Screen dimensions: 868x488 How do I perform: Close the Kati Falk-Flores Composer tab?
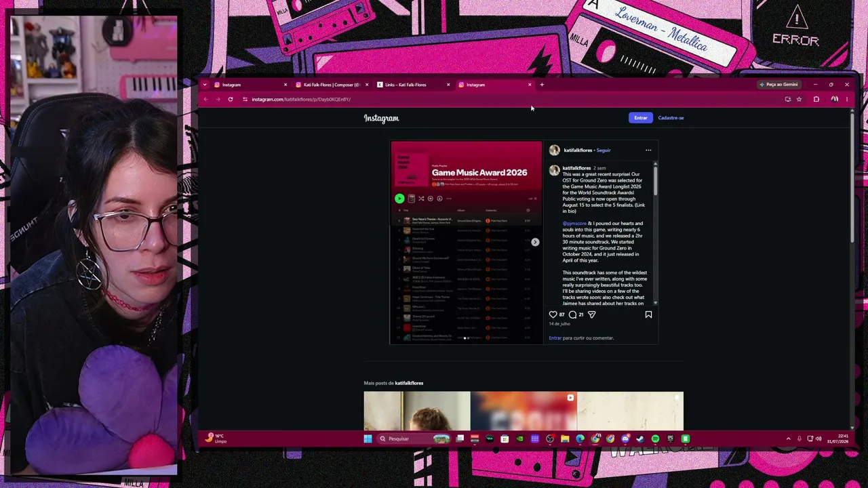(367, 85)
